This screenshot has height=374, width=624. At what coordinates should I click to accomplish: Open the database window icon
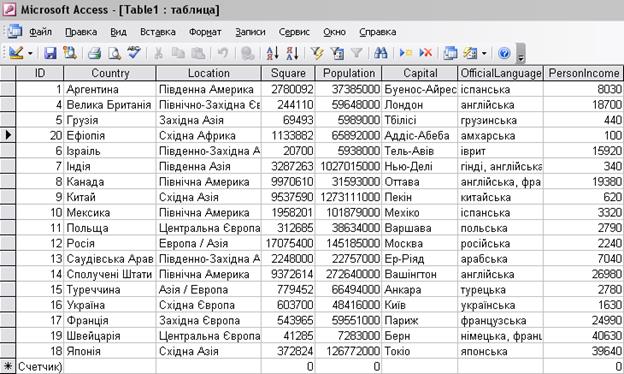(450, 53)
